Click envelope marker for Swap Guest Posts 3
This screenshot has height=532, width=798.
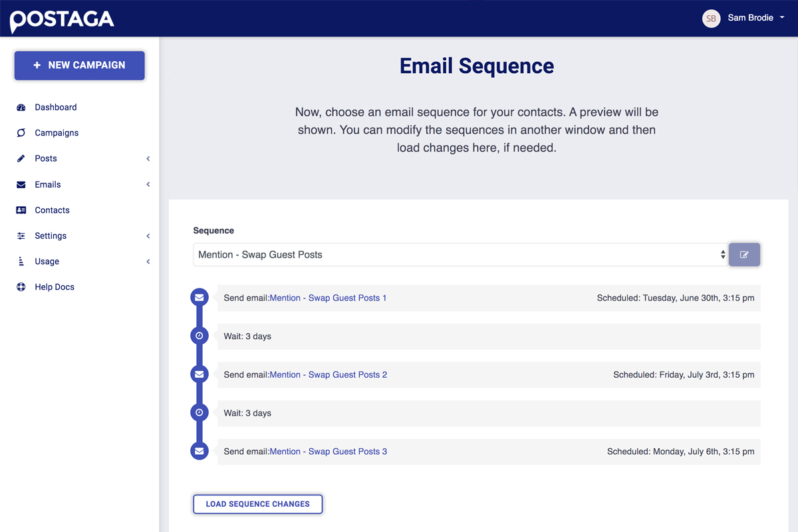pos(199,452)
